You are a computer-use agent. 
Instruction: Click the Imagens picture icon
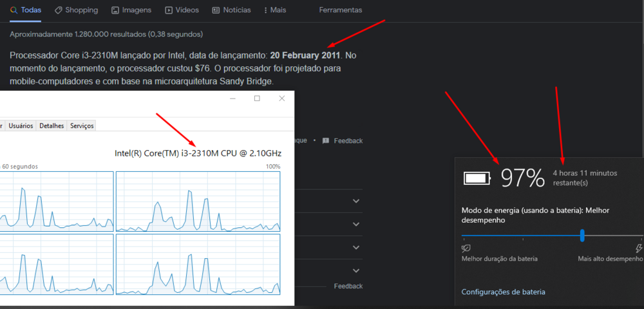[115, 10]
